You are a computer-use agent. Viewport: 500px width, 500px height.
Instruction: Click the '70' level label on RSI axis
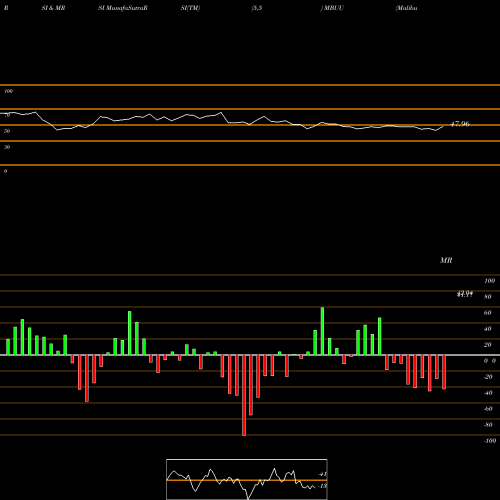click(7, 115)
